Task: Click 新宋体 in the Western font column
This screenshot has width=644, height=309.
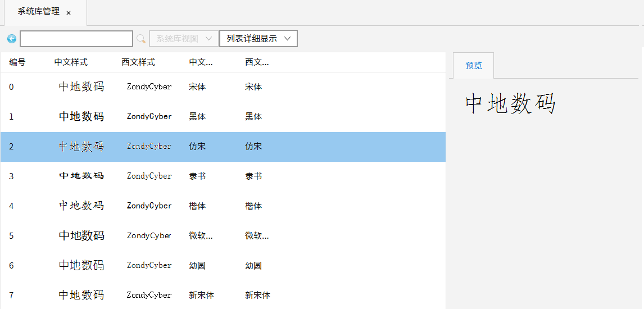Action: (x=258, y=296)
